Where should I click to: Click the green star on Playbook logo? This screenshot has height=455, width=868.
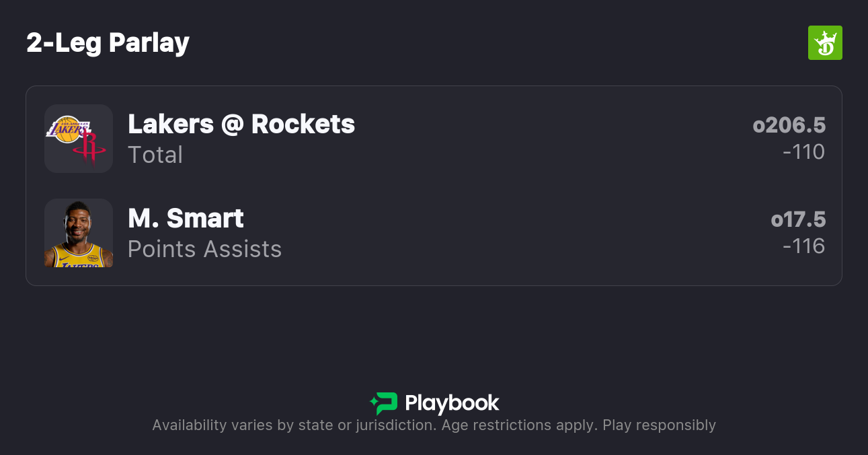click(x=373, y=404)
